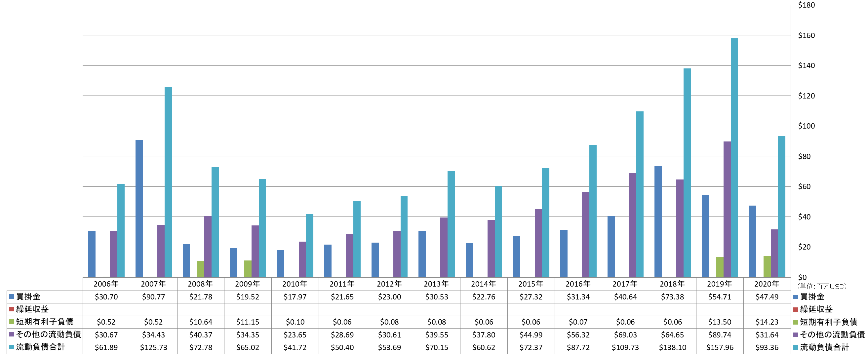
Task: Click the $180 axis label
Action: click(806, 5)
